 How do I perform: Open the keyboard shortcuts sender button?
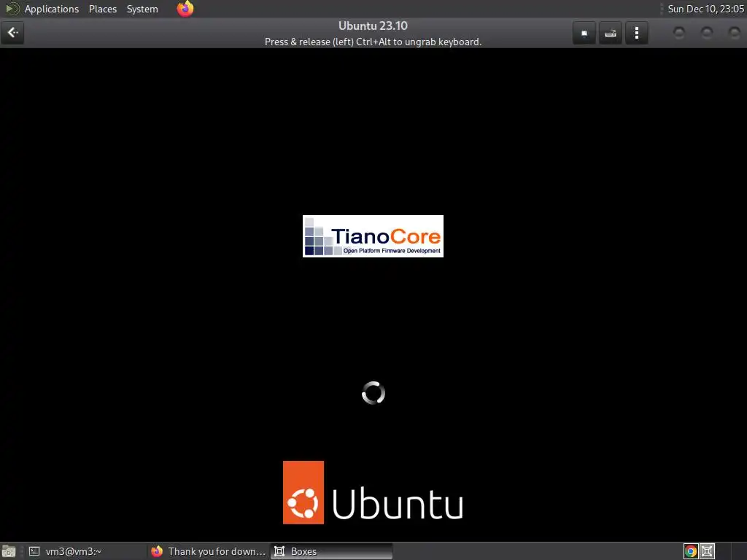[611, 33]
